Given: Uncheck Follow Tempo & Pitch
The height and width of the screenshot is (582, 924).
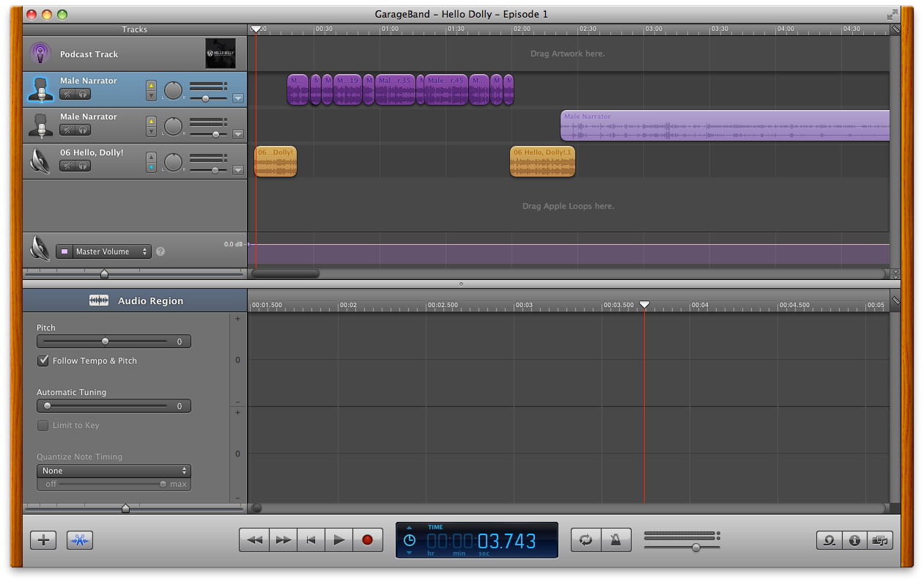Looking at the screenshot, I should 42,361.
